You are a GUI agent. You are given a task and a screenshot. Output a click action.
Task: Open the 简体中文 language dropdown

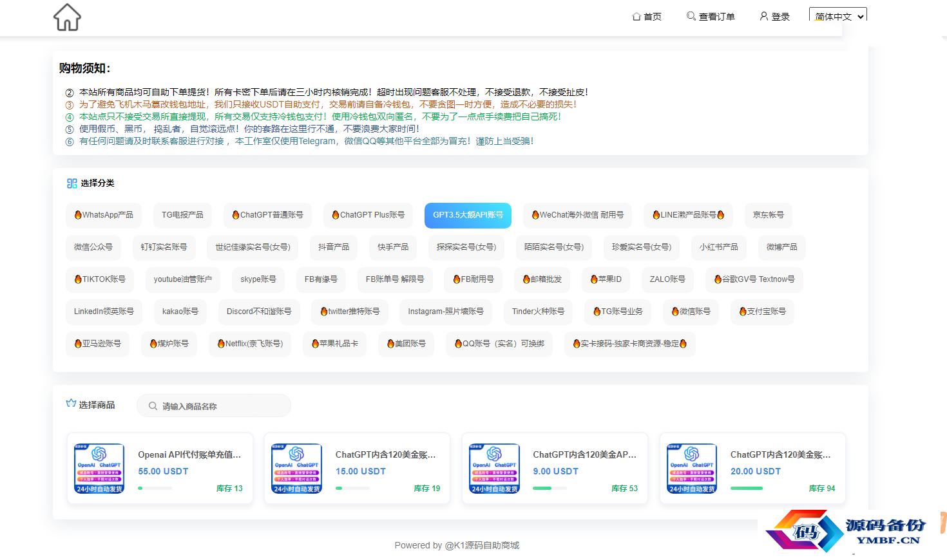[838, 16]
